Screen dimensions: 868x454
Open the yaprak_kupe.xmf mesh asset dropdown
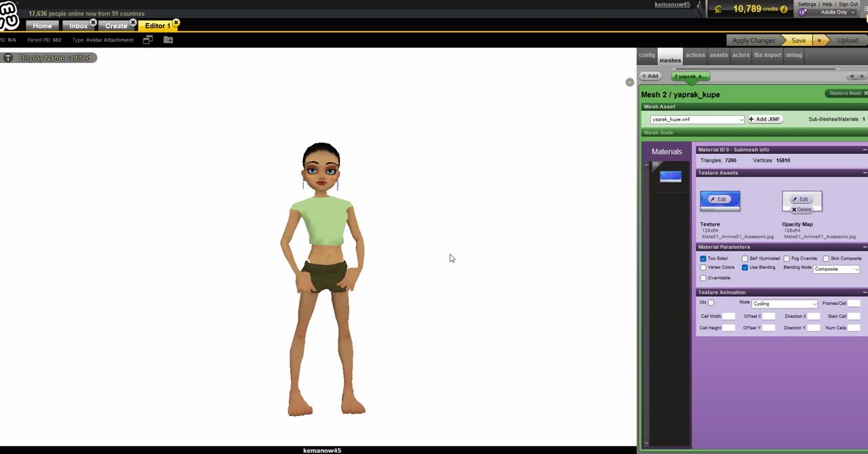coord(697,119)
